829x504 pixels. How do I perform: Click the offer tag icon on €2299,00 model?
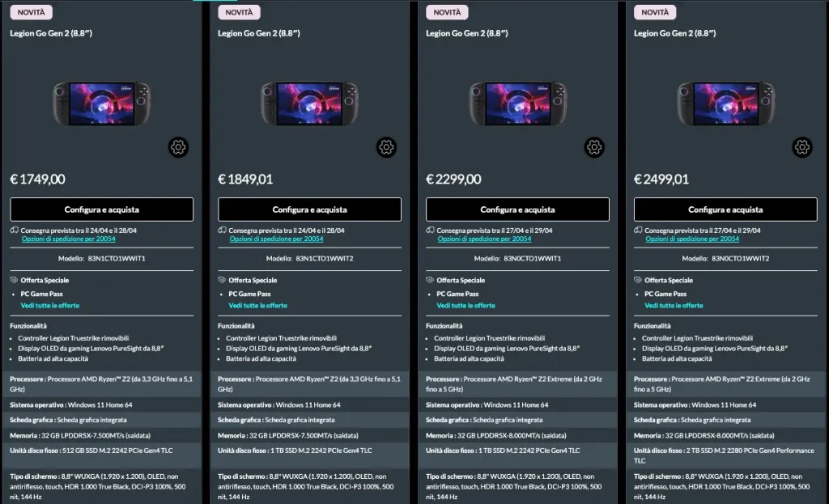pos(431,280)
